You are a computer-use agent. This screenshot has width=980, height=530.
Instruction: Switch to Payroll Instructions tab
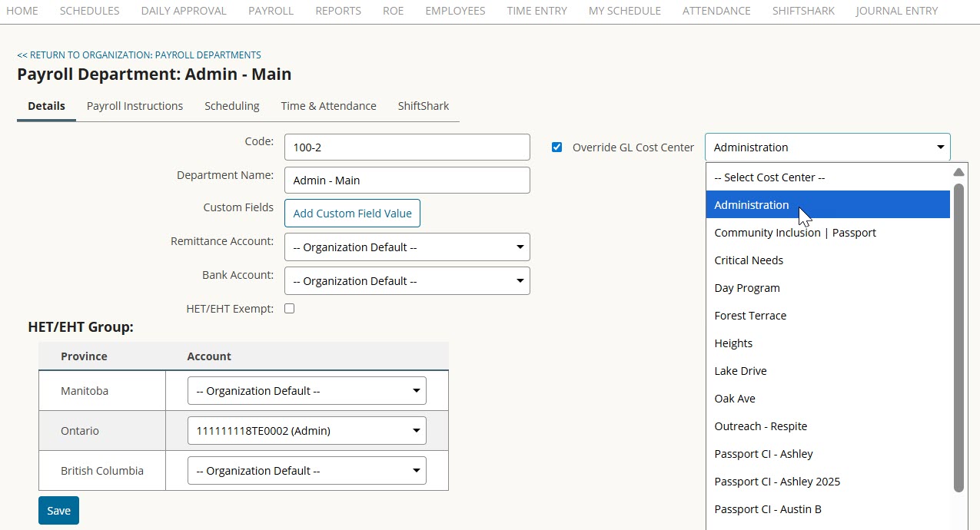tap(135, 106)
